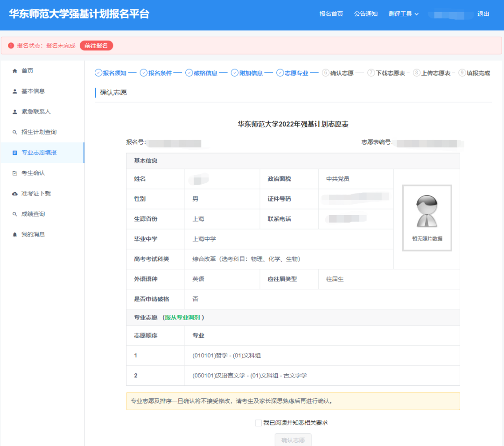Screen dimensions: 504x446
Task: Click the bell icon beside 我的消息
Action: pos(14,235)
